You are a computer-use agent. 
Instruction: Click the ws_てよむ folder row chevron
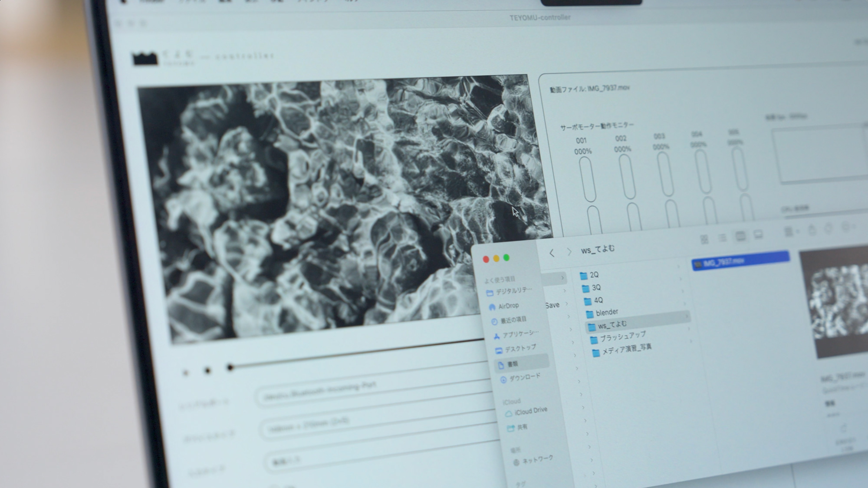click(x=687, y=317)
